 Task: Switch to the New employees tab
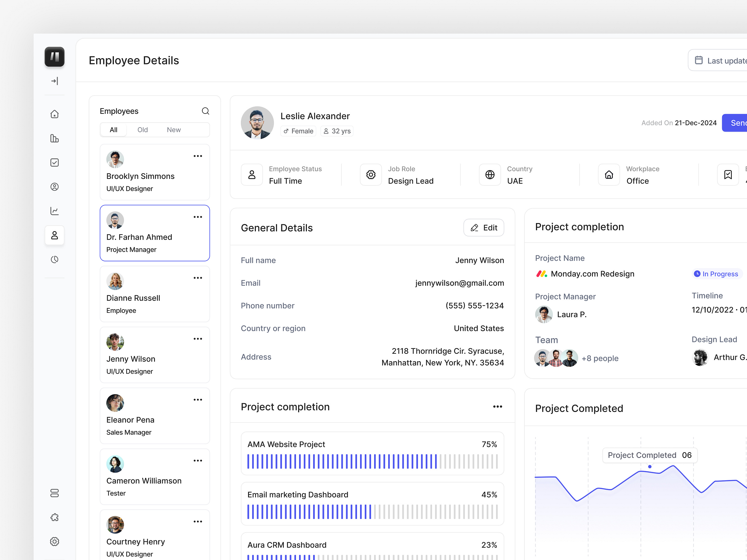pyautogui.click(x=174, y=130)
